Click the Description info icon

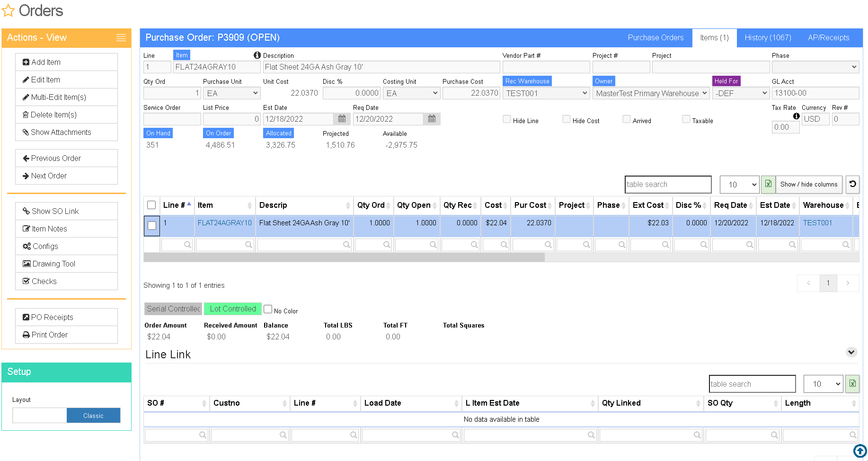coord(257,55)
